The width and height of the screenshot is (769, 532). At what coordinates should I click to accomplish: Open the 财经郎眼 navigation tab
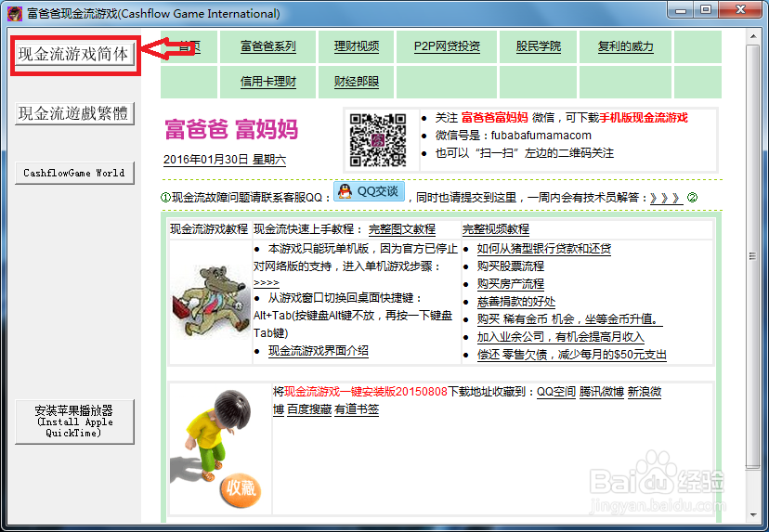coord(357,82)
